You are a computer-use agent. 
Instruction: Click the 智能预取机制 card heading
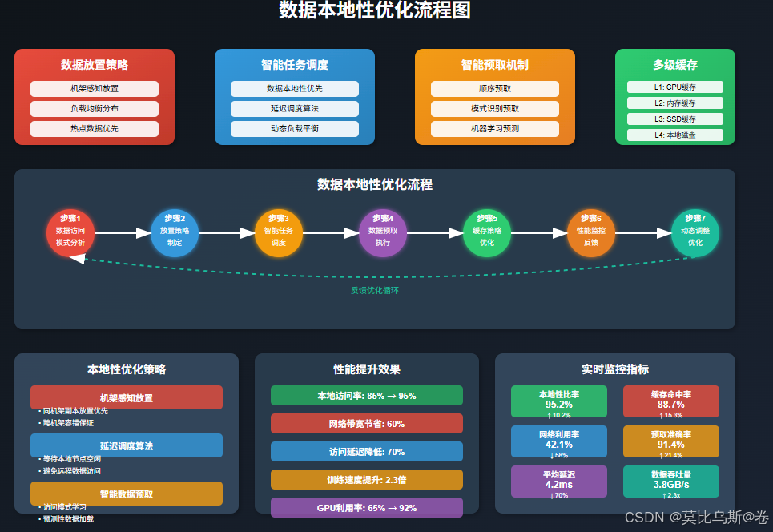click(x=494, y=65)
